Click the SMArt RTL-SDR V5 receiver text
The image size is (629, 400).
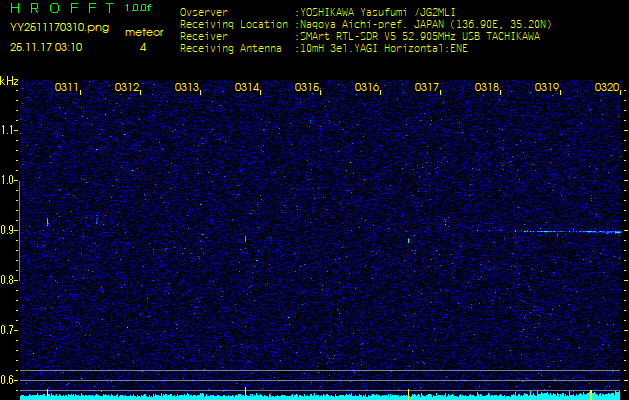pyautogui.click(x=418, y=35)
